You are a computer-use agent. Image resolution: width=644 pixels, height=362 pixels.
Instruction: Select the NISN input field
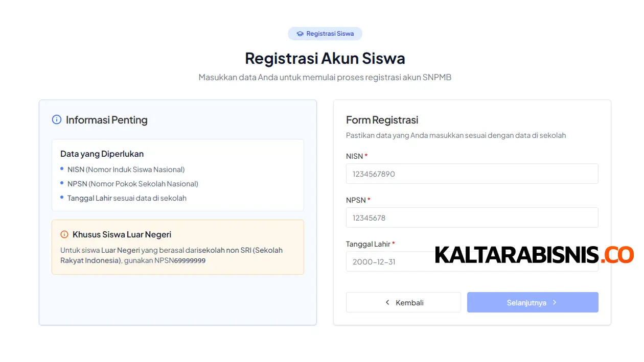coord(472,174)
